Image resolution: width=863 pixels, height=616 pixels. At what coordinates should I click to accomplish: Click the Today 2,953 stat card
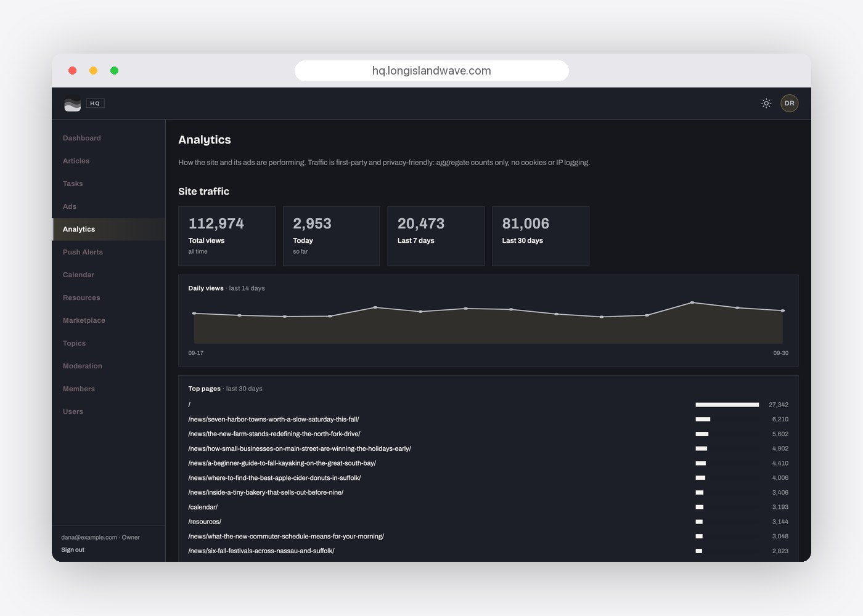click(x=332, y=236)
